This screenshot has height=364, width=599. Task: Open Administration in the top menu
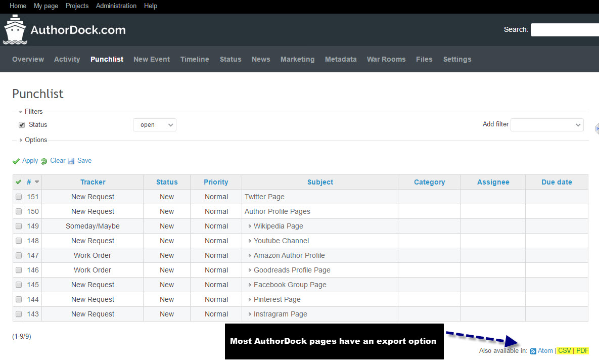coord(116,6)
